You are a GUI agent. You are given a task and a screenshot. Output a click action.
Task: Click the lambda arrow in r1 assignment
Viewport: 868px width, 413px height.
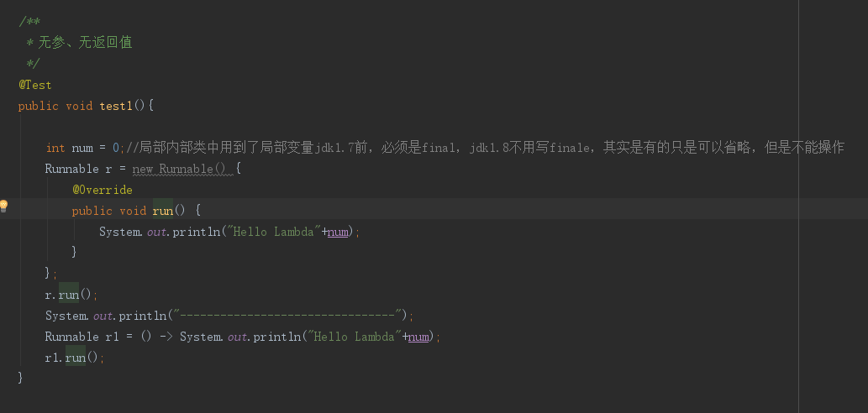pyautogui.click(x=166, y=337)
